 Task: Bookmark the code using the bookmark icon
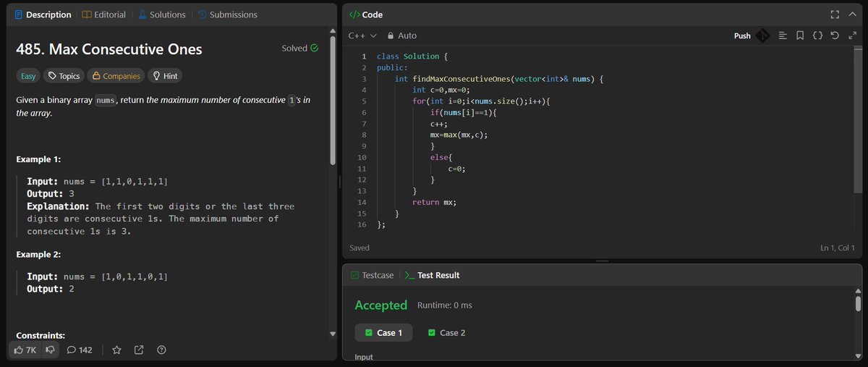pos(800,35)
